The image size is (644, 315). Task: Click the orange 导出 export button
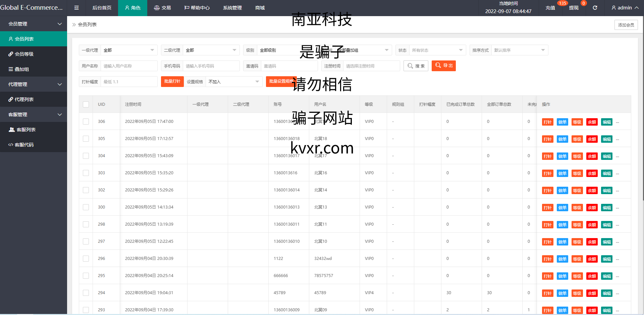click(x=444, y=66)
